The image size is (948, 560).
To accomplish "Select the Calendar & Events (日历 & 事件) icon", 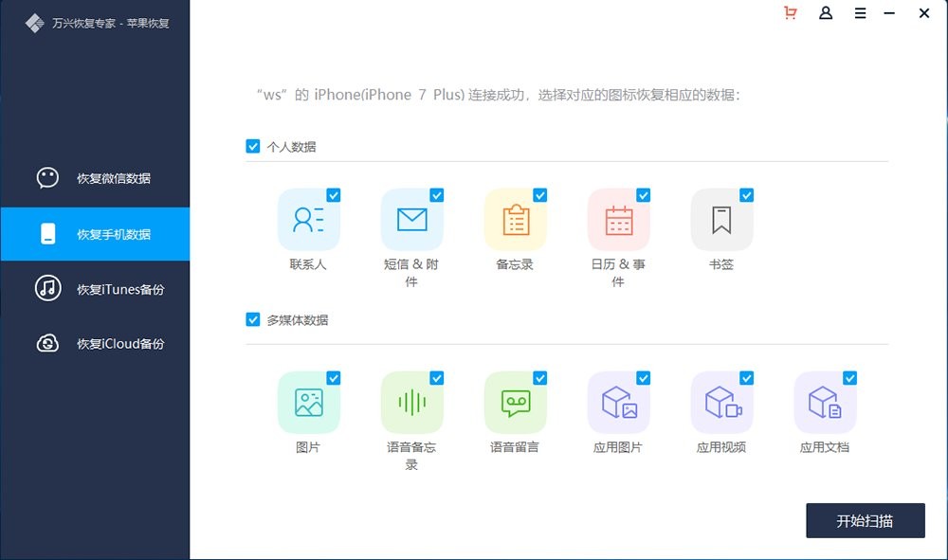I will [618, 220].
